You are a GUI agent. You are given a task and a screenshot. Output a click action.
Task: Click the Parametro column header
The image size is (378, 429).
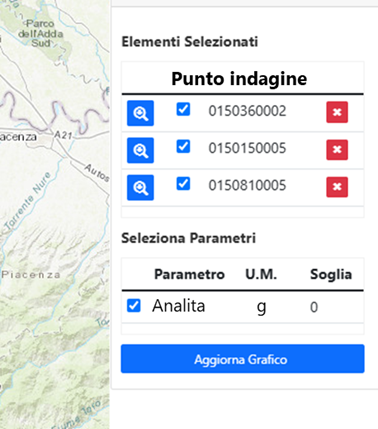point(189,275)
